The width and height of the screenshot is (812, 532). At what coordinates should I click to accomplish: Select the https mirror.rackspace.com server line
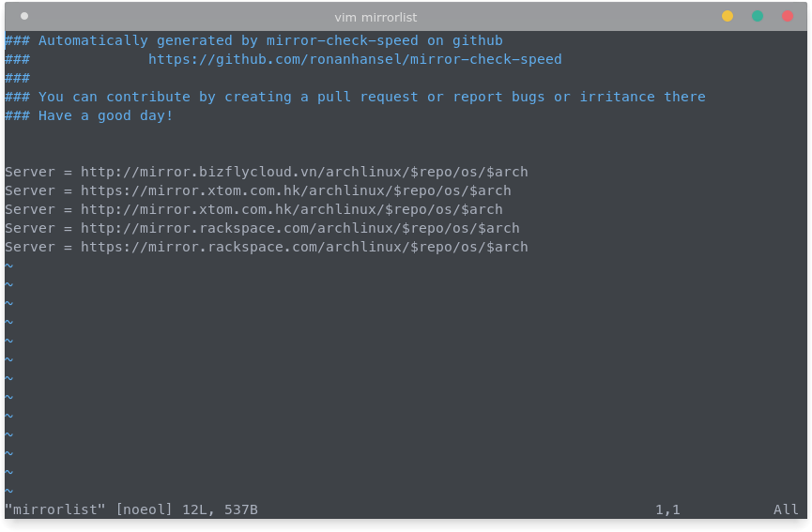click(x=267, y=247)
